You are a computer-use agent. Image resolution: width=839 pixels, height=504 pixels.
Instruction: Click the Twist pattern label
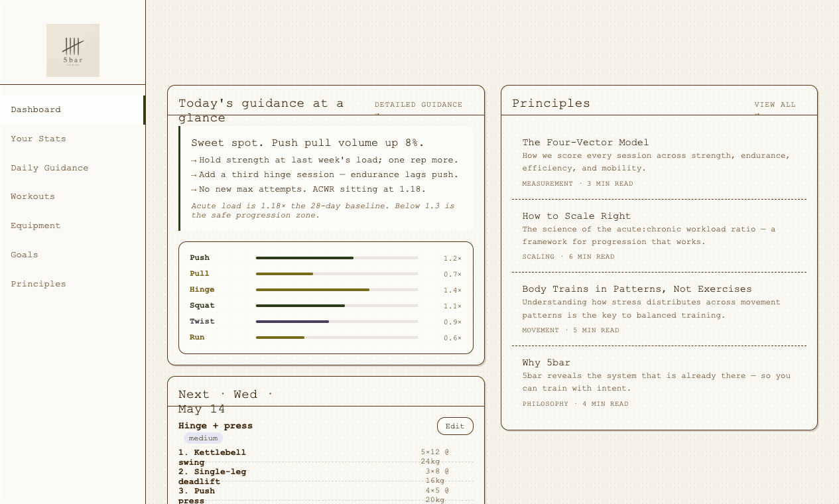pos(202,322)
